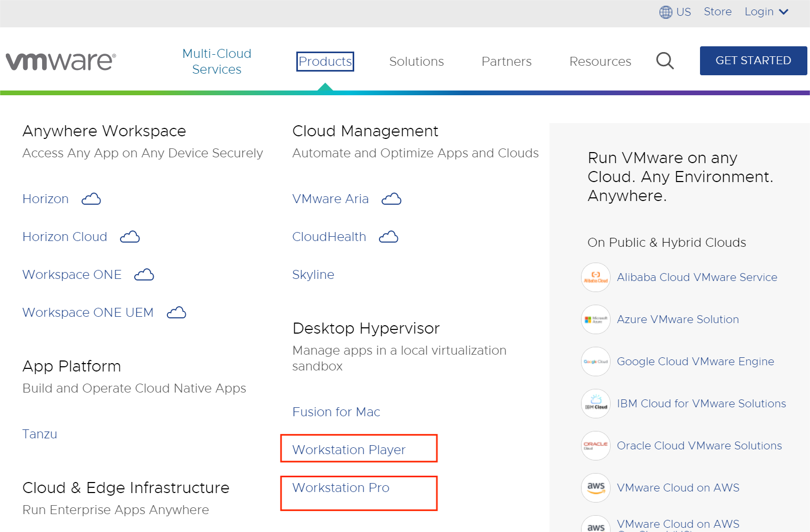Open the Partners menu
810x532 pixels.
[506, 62]
